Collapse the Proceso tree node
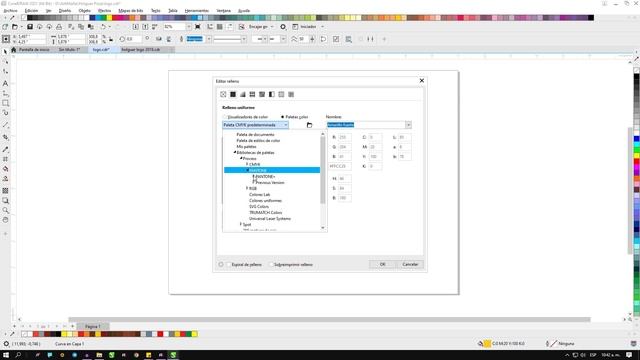 (241, 158)
